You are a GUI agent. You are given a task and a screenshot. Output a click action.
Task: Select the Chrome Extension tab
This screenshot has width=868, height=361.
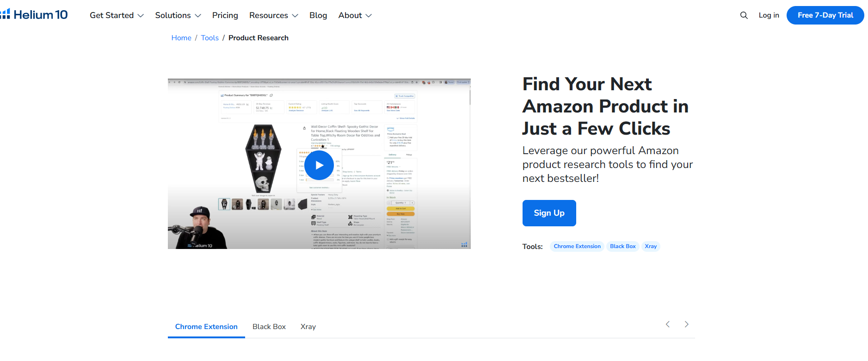(x=206, y=327)
